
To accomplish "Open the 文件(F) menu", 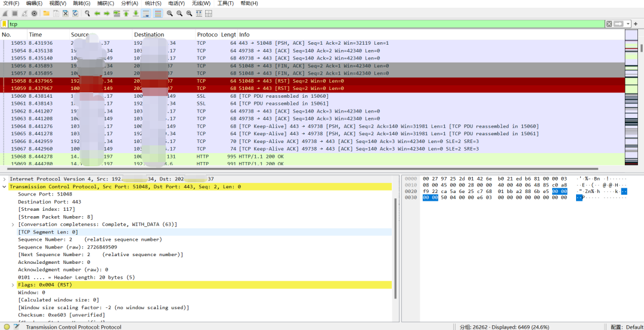I will click(11, 4).
